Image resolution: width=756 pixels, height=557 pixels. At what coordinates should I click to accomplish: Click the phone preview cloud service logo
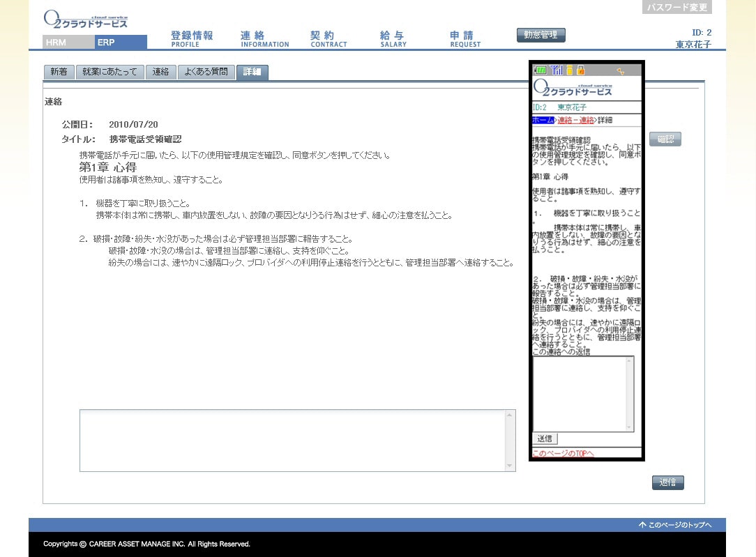573,88
